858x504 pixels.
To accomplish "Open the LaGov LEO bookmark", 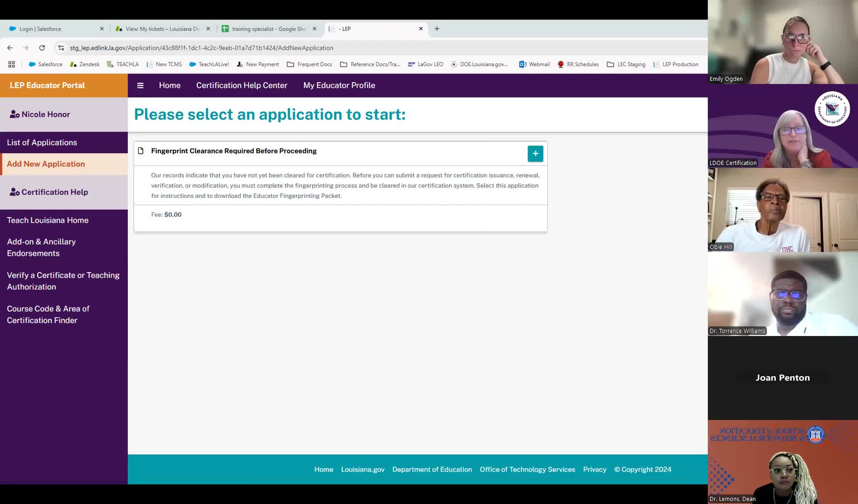I will pyautogui.click(x=425, y=64).
